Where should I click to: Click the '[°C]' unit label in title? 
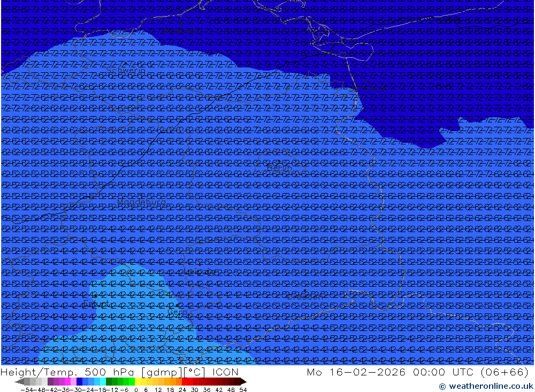(x=195, y=372)
